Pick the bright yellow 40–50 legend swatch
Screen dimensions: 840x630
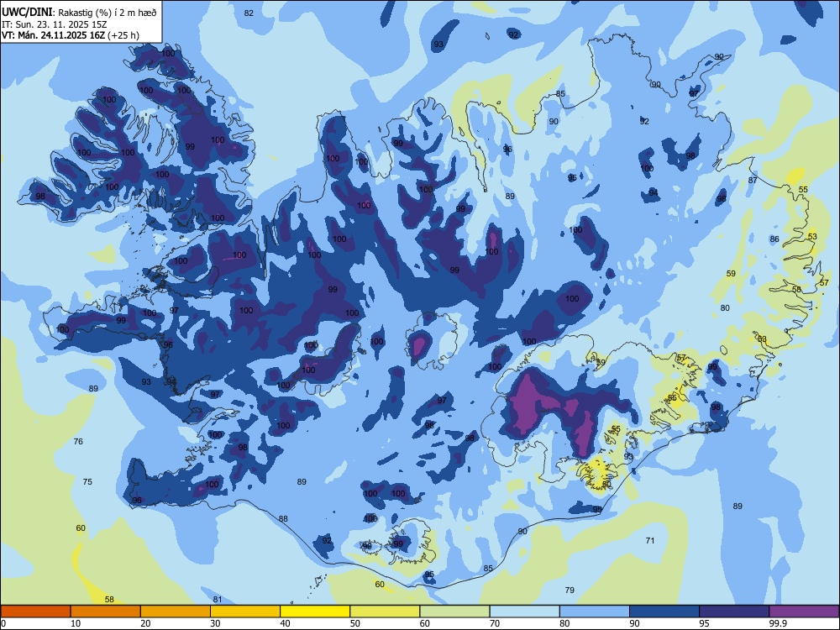[x=315, y=612]
